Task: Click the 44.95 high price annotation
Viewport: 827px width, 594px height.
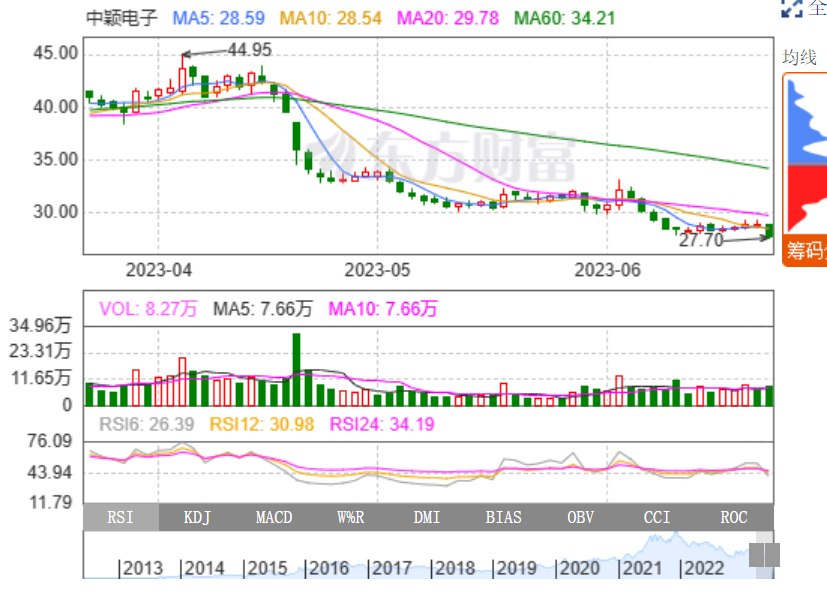Action: pyautogui.click(x=250, y=50)
